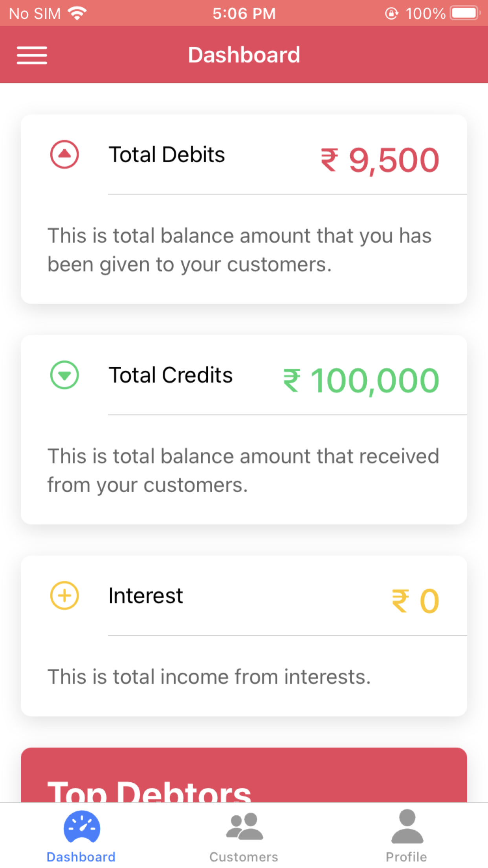
Task: Tap the red Total Debits up-arrow icon
Action: 64,154
